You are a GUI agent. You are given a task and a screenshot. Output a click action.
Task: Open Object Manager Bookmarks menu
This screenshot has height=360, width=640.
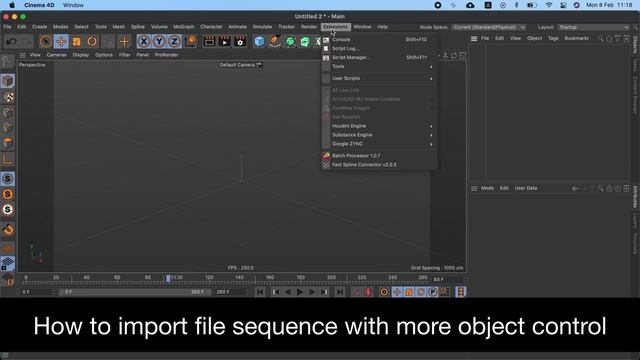[x=577, y=38]
